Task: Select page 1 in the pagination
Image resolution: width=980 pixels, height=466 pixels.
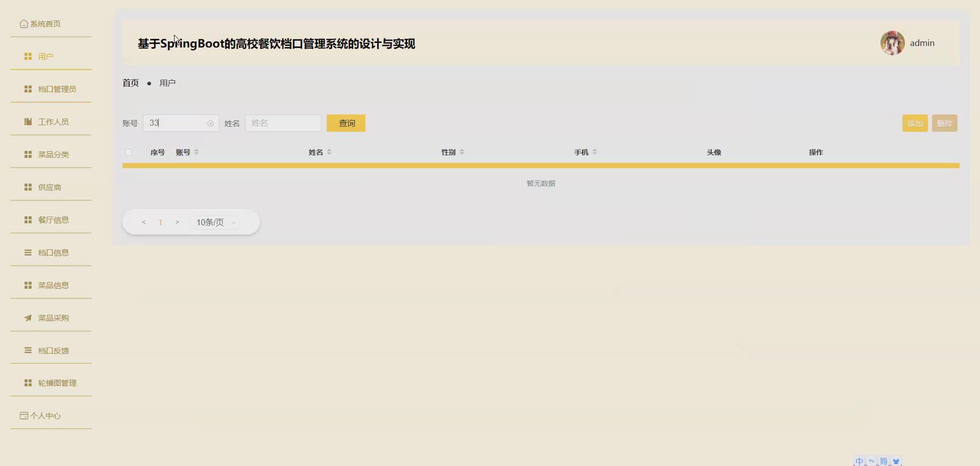Action: click(x=160, y=222)
